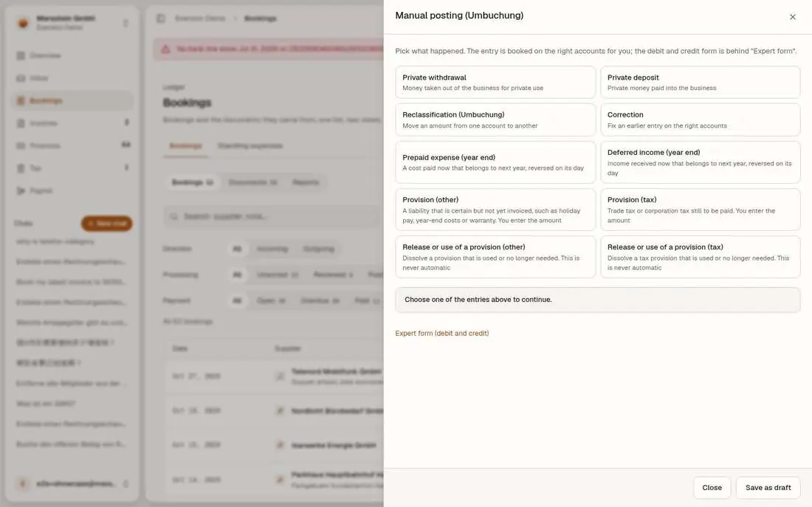Screen dimensions: 812x507
Task: Click the search magnifier icon in the bookings search
Action: pos(173,216)
